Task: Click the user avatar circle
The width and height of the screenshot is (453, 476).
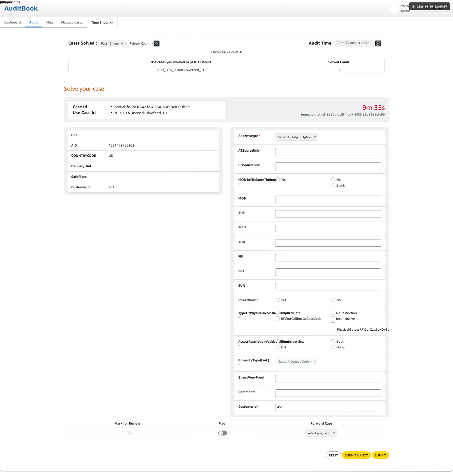Action: click(x=394, y=9)
